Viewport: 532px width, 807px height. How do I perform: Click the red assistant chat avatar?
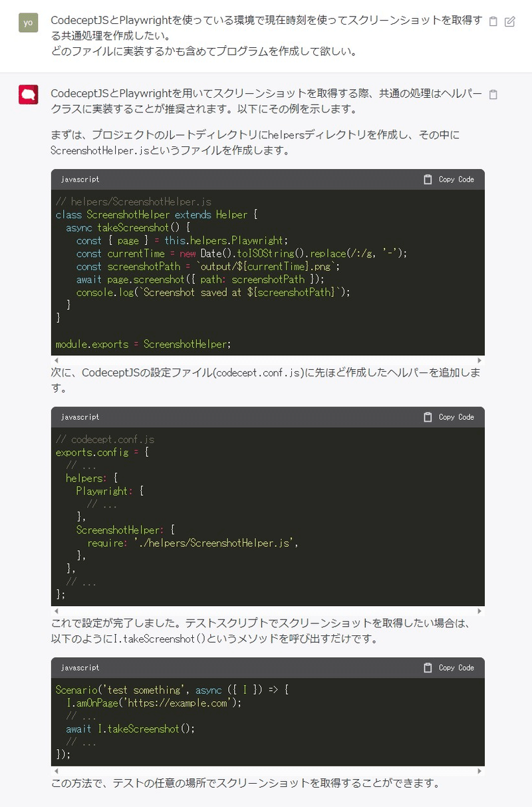tap(28, 95)
